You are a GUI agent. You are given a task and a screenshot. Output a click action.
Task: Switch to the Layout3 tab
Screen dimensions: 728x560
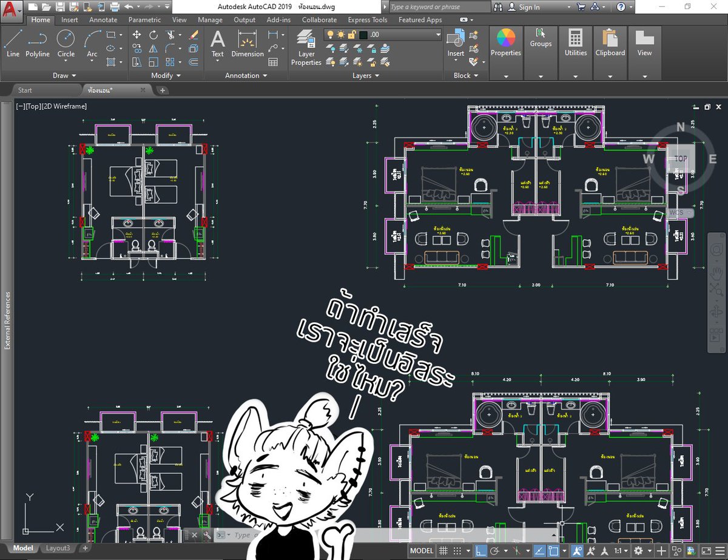point(58,548)
